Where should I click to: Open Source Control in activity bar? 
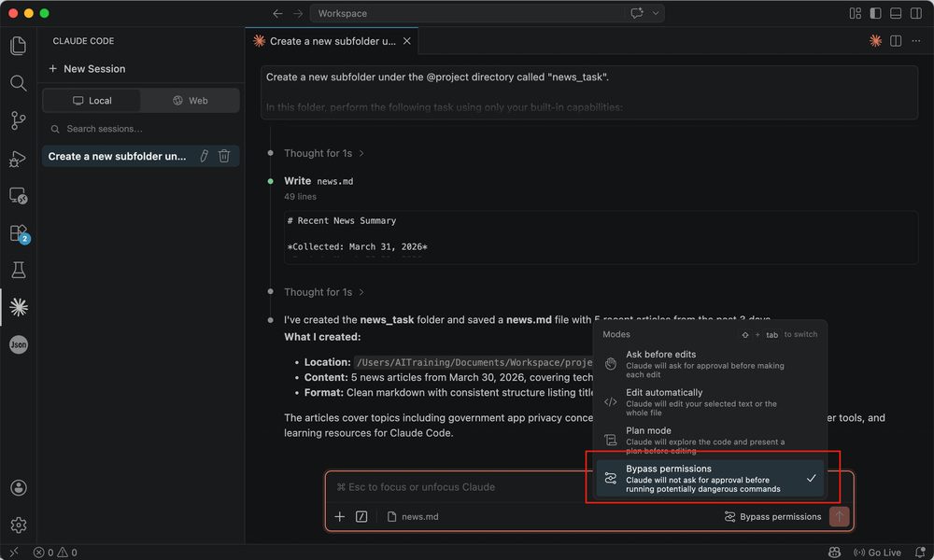pos(18,120)
